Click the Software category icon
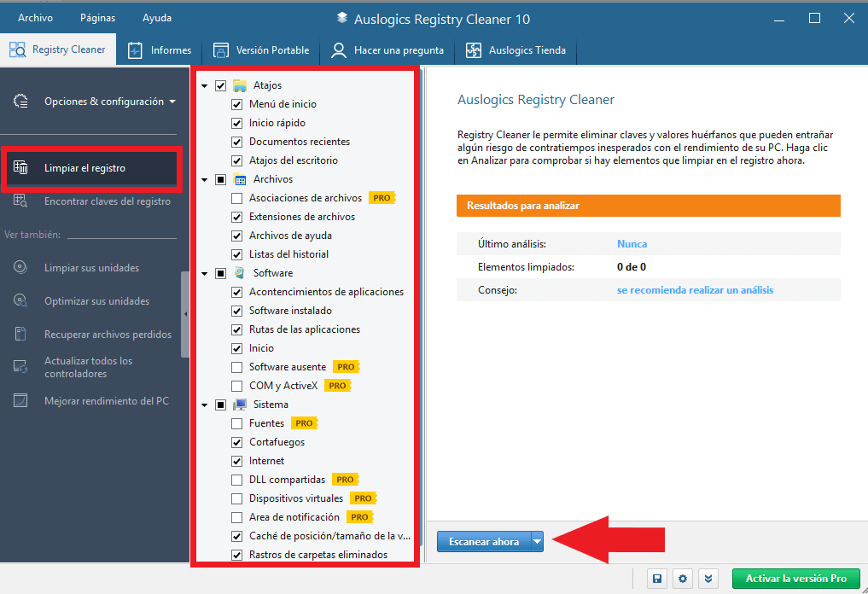Screen dimensions: 868x594 tap(240, 273)
